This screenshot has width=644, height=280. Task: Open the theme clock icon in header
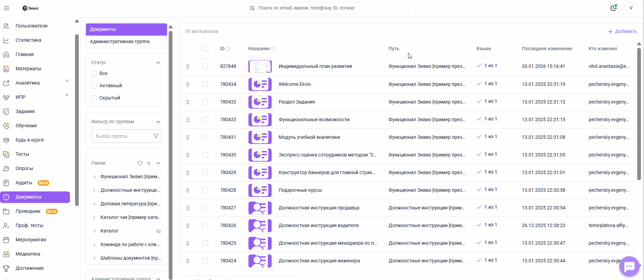[613, 8]
